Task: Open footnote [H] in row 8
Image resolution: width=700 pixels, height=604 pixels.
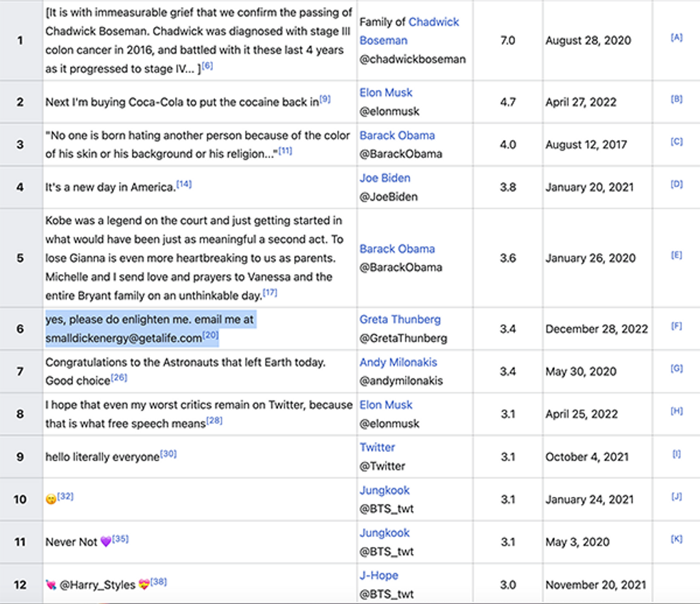Action: coord(677,411)
